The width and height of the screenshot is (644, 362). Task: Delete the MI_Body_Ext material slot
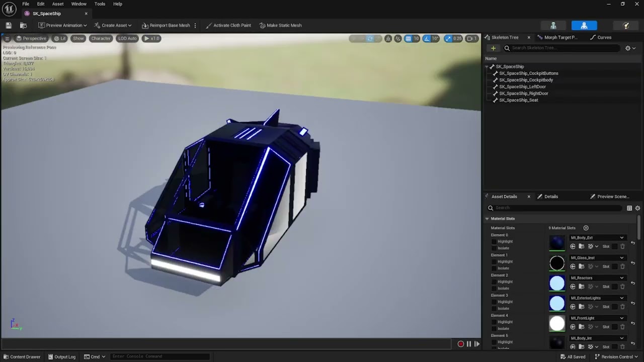pyautogui.click(x=622, y=246)
